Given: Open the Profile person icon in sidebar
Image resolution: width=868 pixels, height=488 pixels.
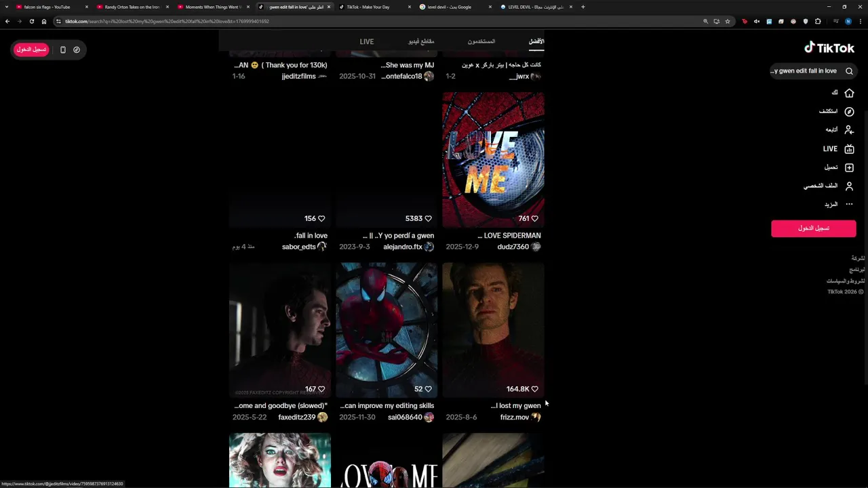Looking at the screenshot, I should 849,186.
